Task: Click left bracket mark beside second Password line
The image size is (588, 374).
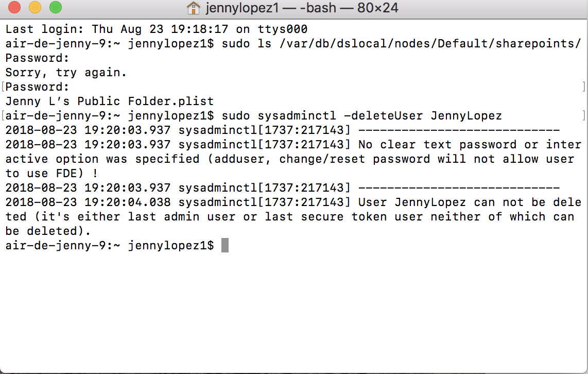Action: click(x=3, y=87)
